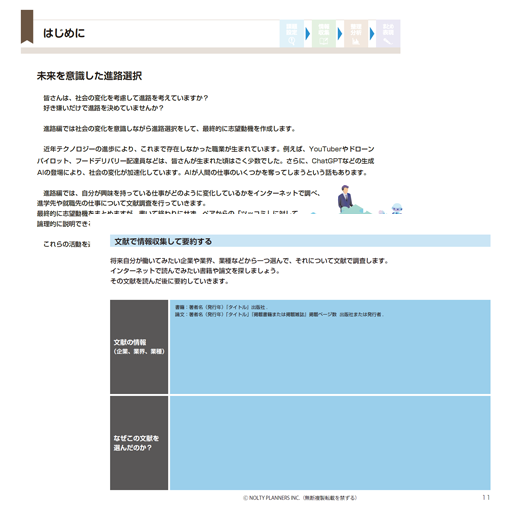Click the 整理分析 step box in header
Screen dimensions: 510x510
[356, 34]
